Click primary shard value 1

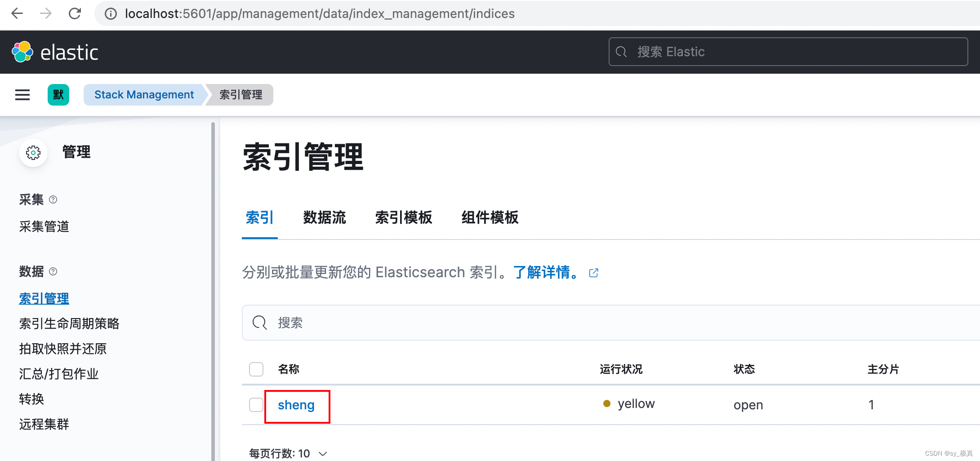[x=871, y=405]
